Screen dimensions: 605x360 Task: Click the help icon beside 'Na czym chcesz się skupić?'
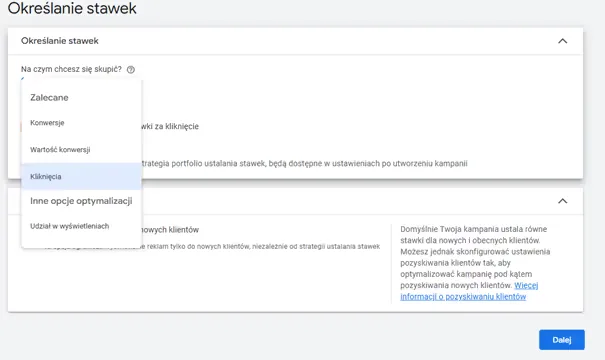click(131, 69)
